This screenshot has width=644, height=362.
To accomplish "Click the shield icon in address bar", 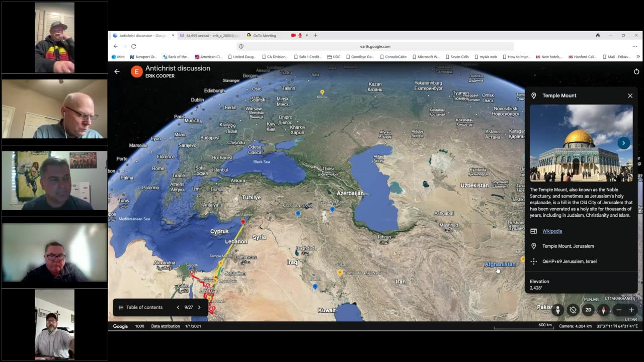I will point(241,46).
